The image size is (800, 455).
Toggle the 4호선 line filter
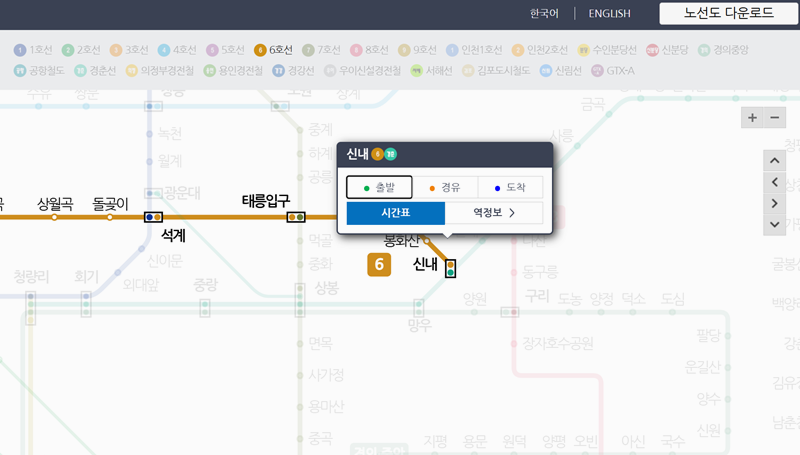tap(177, 50)
